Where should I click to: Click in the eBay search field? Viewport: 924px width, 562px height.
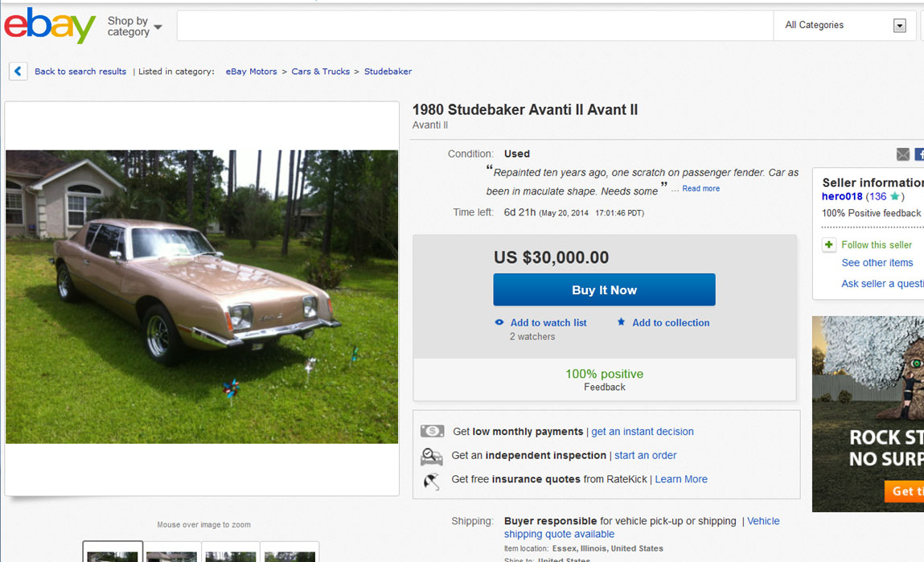[x=474, y=26]
